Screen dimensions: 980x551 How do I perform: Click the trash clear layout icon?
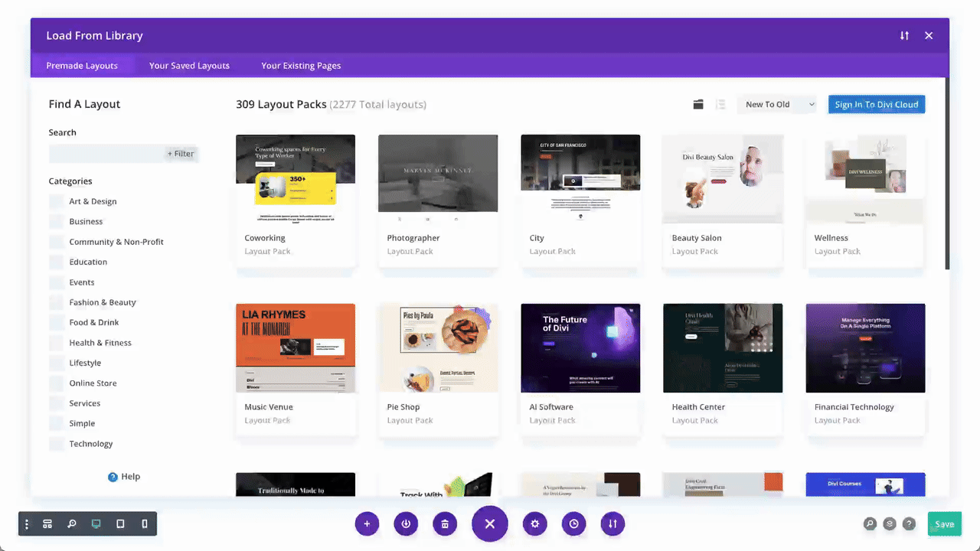coord(444,524)
